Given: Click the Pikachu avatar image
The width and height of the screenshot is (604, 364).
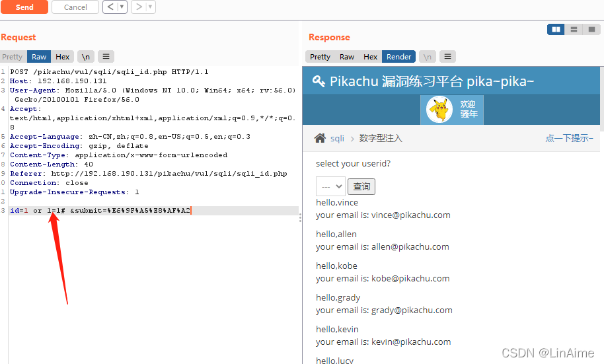Looking at the screenshot, I should click(x=439, y=110).
